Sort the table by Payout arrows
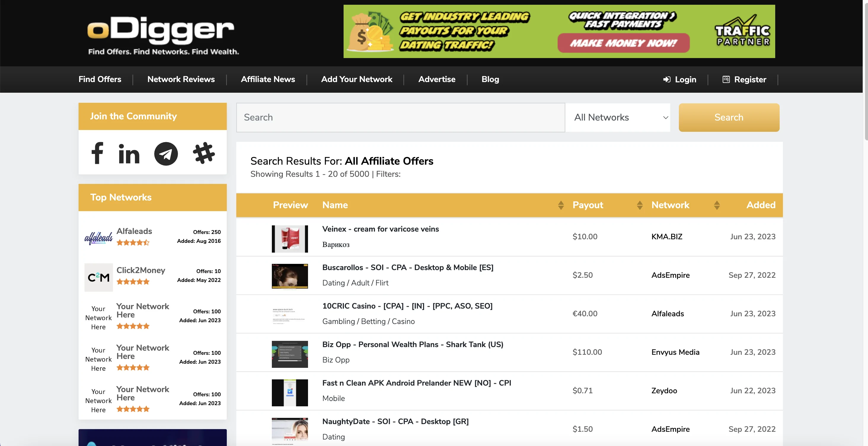Screen dimensions: 868x446 click(639, 205)
